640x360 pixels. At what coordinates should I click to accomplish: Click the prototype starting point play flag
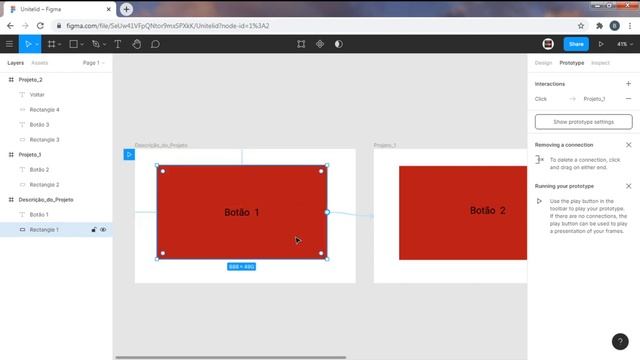129,155
